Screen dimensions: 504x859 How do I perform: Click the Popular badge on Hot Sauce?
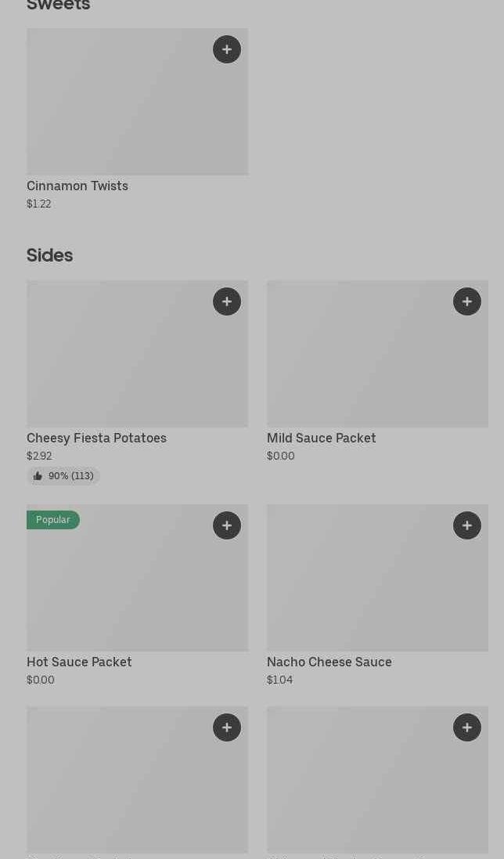[53, 520]
